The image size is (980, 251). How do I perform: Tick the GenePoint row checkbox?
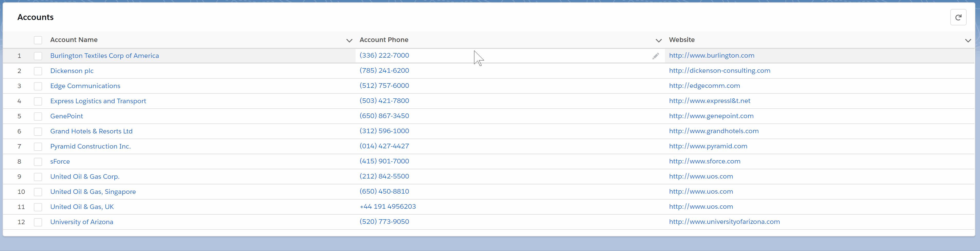[x=38, y=116]
